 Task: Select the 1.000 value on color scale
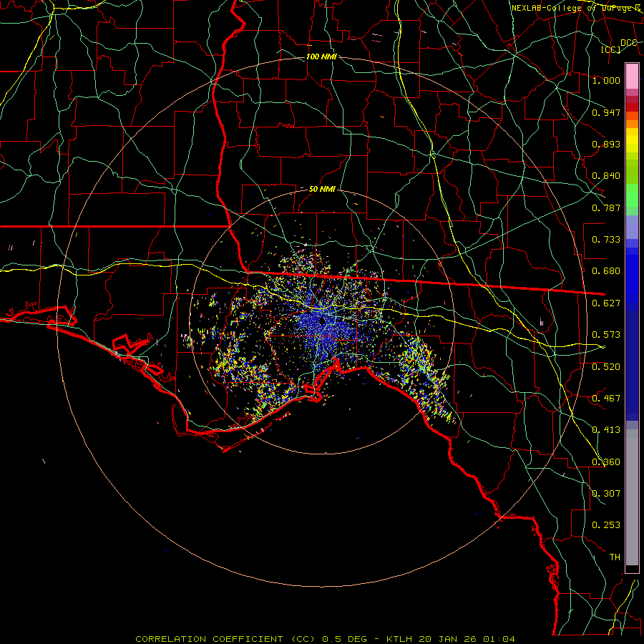606,80
